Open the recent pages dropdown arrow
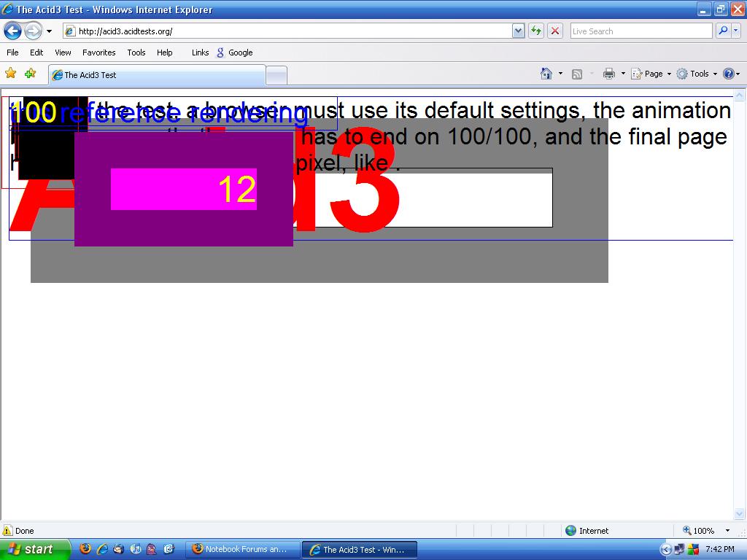The height and width of the screenshot is (560, 747). pos(49,31)
